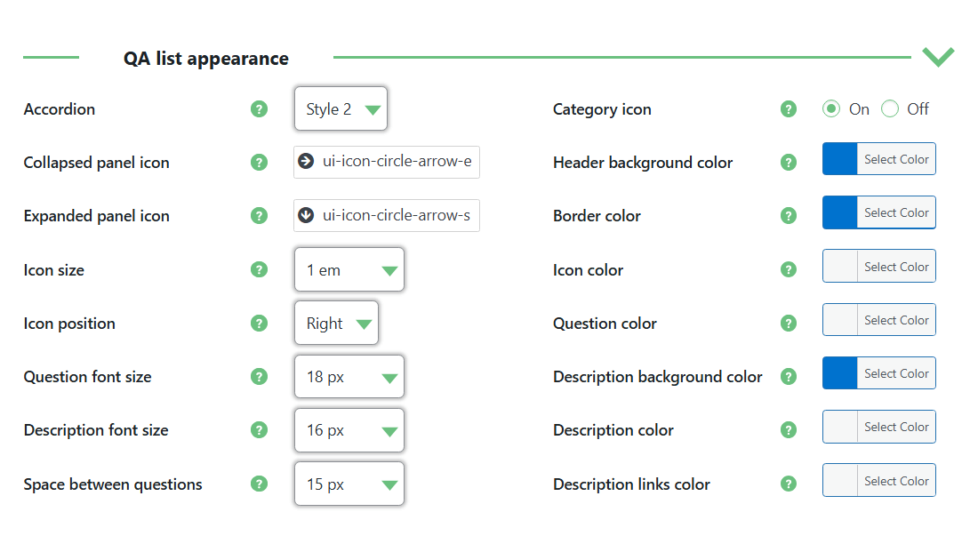
Task: Click blue swatch for Description background color
Action: (x=839, y=373)
